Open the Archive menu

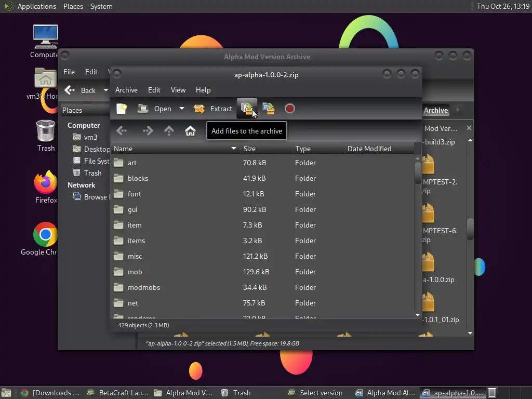click(x=126, y=90)
